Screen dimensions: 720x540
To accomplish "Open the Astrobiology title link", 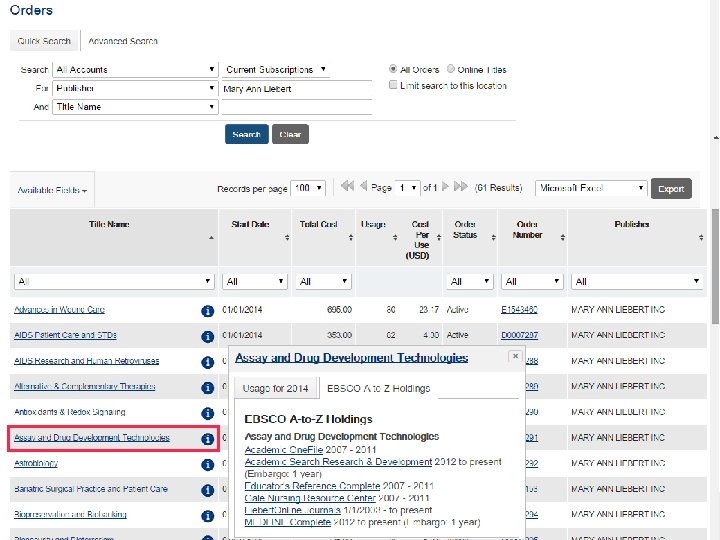I will pyautogui.click(x=36, y=463).
